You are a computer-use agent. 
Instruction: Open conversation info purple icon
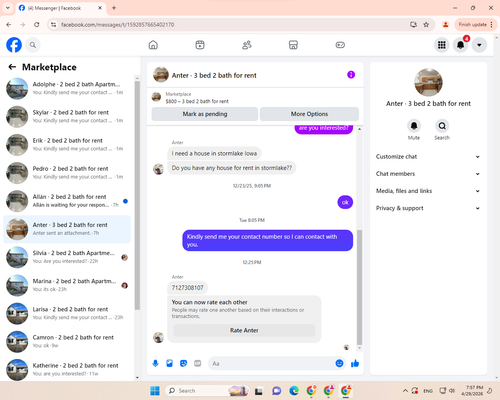tap(351, 75)
